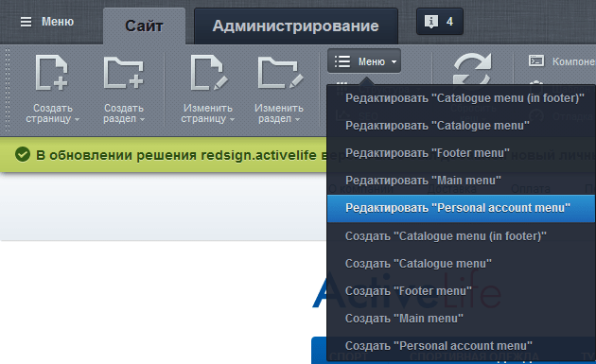Click the Изменить страницу edit icon
The width and height of the screenshot is (596, 364).
click(209, 73)
